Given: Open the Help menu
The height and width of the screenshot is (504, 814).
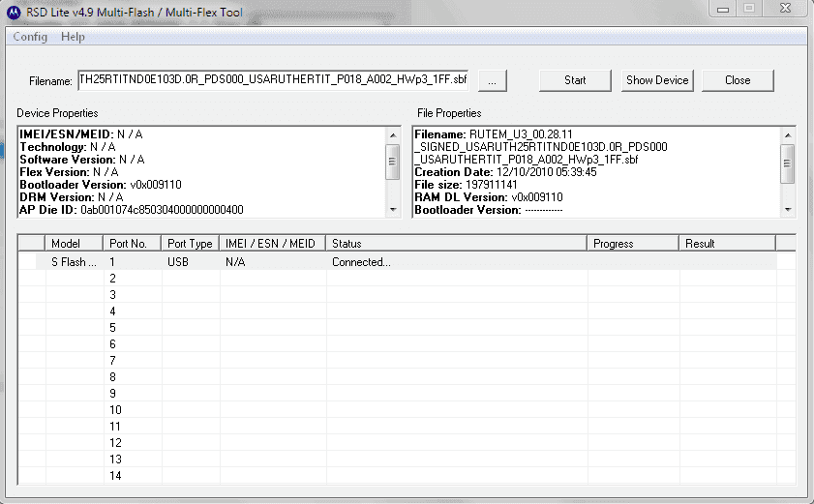Looking at the screenshot, I should tap(73, 37).
